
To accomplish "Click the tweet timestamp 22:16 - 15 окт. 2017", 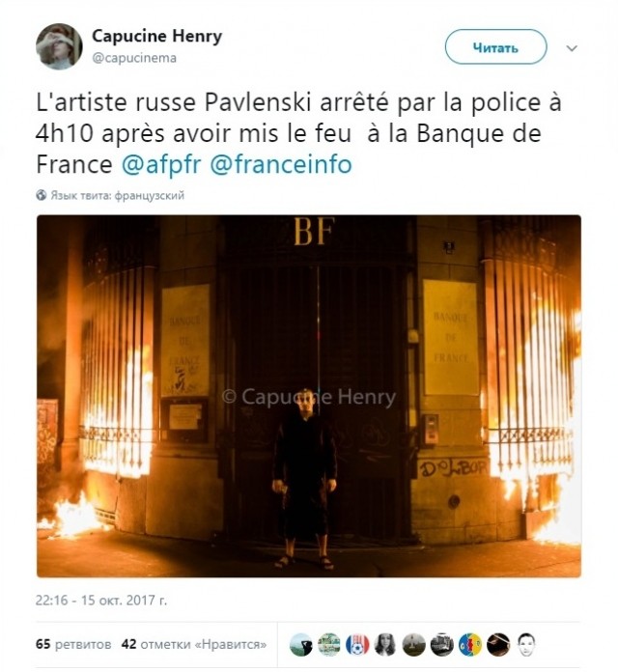I will 101,600.
